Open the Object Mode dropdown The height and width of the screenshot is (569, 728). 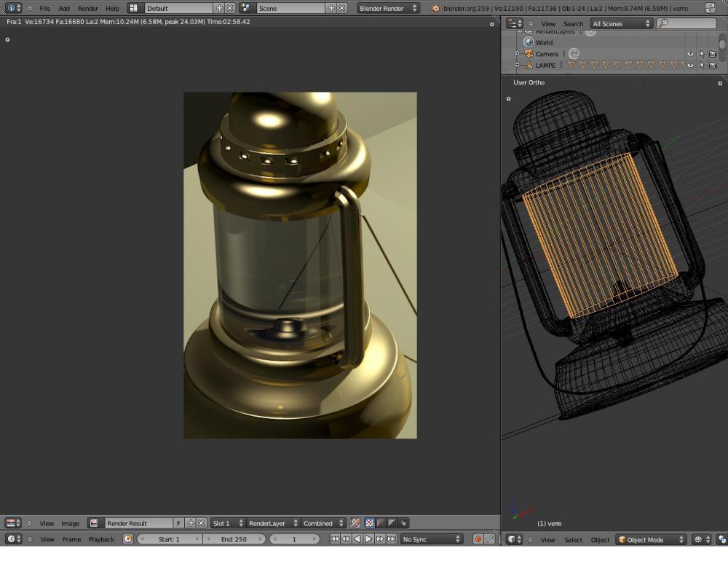point(651,540)
